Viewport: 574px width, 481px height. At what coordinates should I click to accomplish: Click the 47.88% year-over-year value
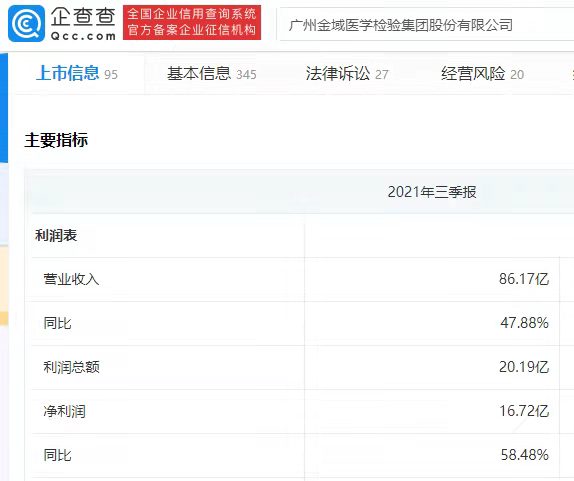pyautogui.click(x=524, y=323)
